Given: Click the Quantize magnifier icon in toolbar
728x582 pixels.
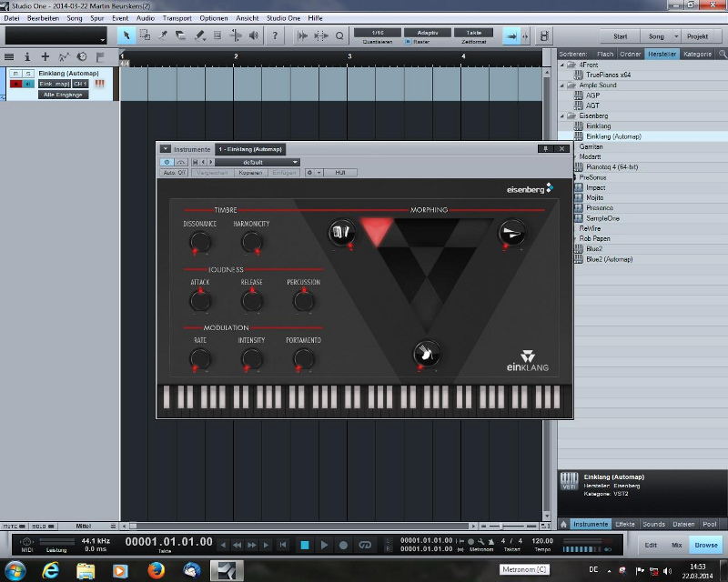Looking at the screenshot, I should (x=339, y=35).
